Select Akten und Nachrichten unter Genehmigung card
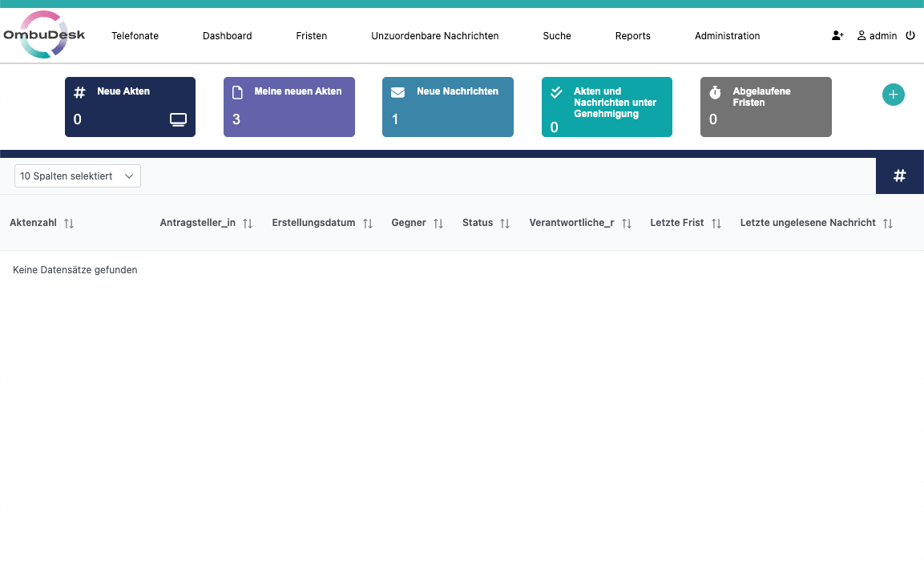Viewport: 924px width, 569px height. click(607, 107)
